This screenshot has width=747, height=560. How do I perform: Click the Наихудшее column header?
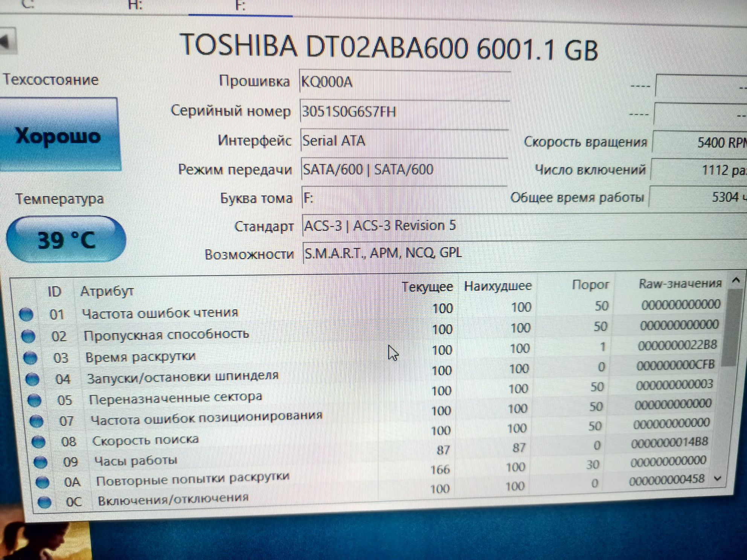pyautogui.click(x=498, y=286)
